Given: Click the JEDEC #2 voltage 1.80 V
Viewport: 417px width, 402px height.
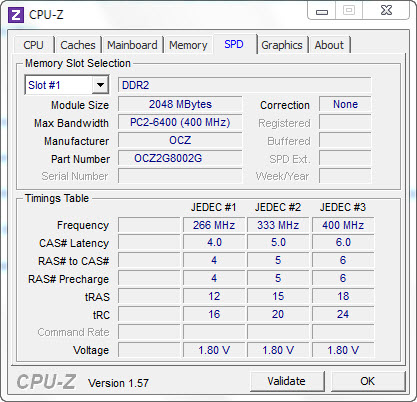Looking at the screenshot, I should [x=278, y=350].
